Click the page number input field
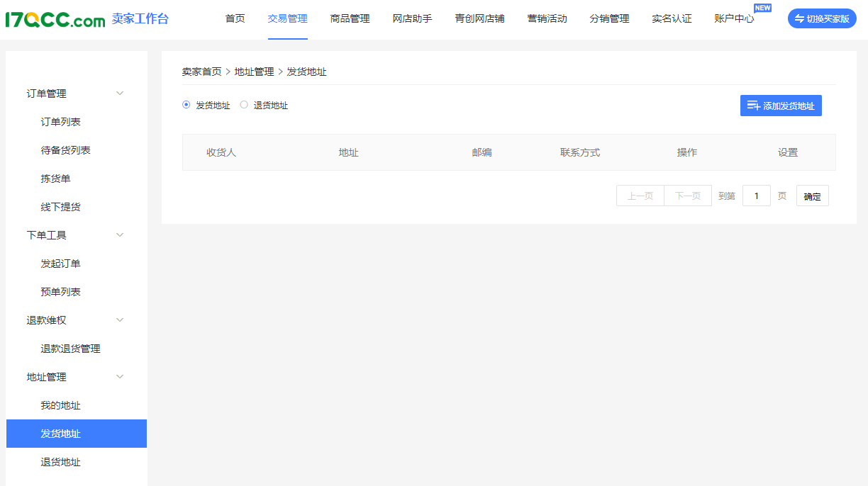Viewport: 868px width, 486px height. [x=756, y=196]
